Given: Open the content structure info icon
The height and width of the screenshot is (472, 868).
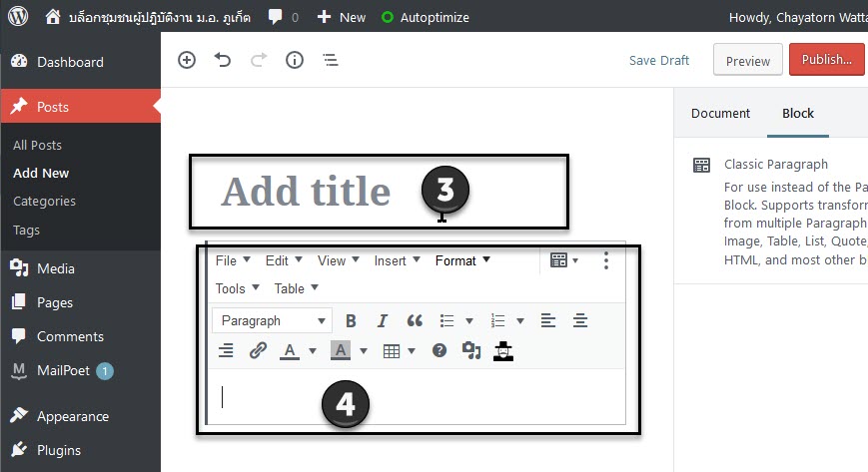Looking at the screenshot, I should 295,60.
